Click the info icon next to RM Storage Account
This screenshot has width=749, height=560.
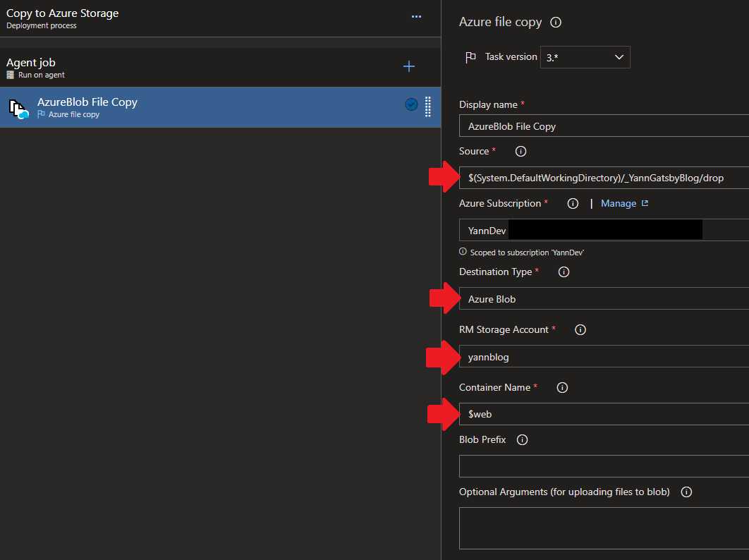(x=580, y=330)
